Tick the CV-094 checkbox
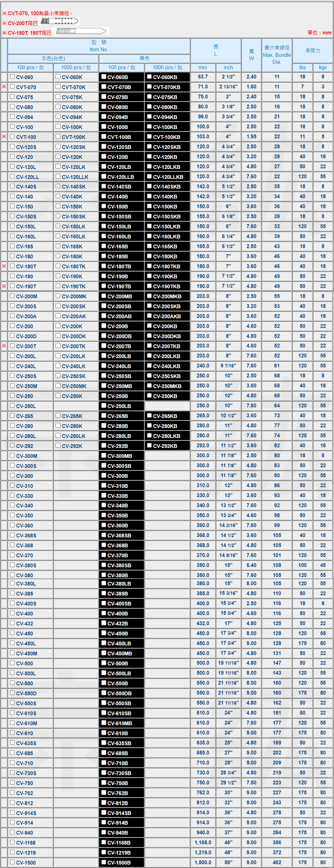 (x=12, y=117)
